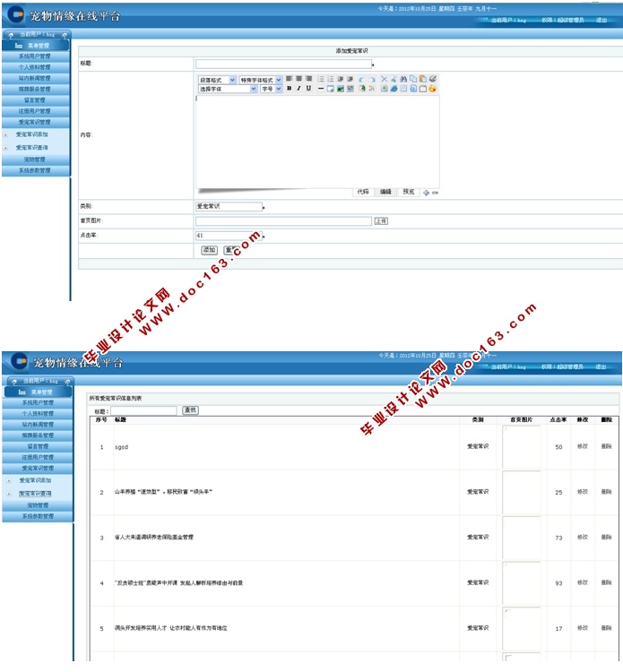Open the 特殊字体格式 dropdown

coord(260,80)
